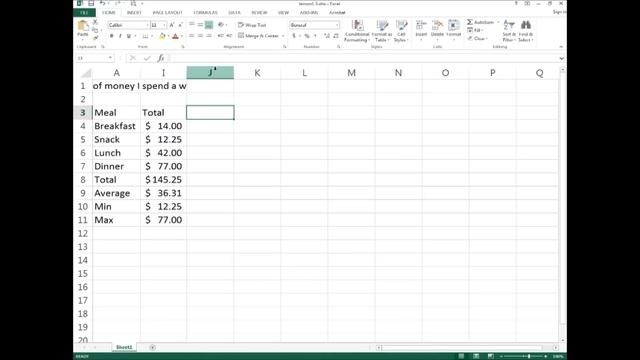Save the workbook from quick access toolbar

(91, 4)
